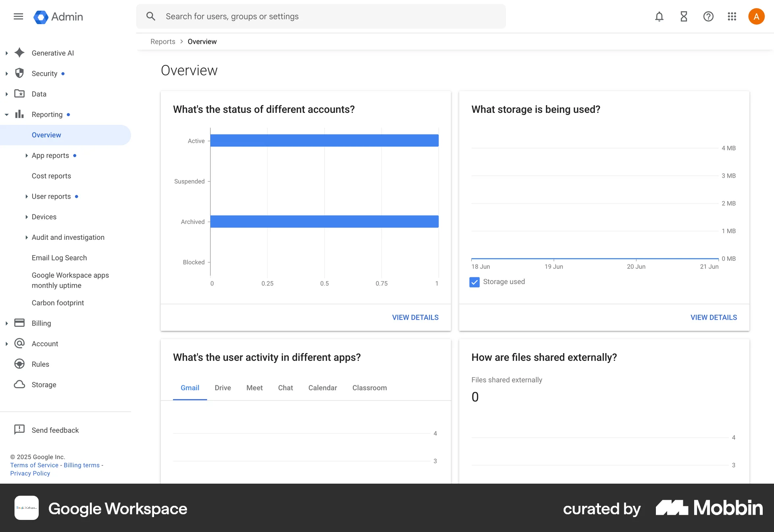
Task: Click the search users input field
Action: point(320,16)
